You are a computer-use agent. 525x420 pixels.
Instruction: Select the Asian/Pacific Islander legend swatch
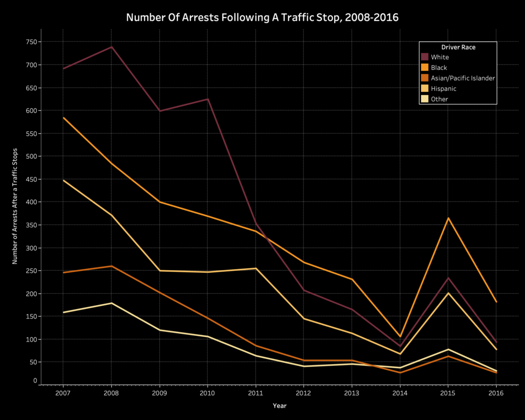pos(425,78)
